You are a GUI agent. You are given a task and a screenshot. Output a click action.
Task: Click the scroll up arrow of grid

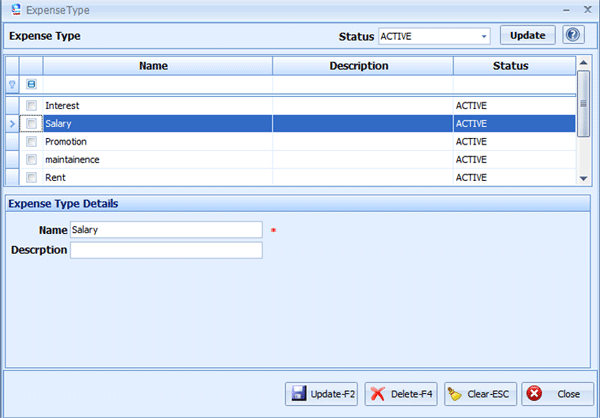tap(583, 63)
